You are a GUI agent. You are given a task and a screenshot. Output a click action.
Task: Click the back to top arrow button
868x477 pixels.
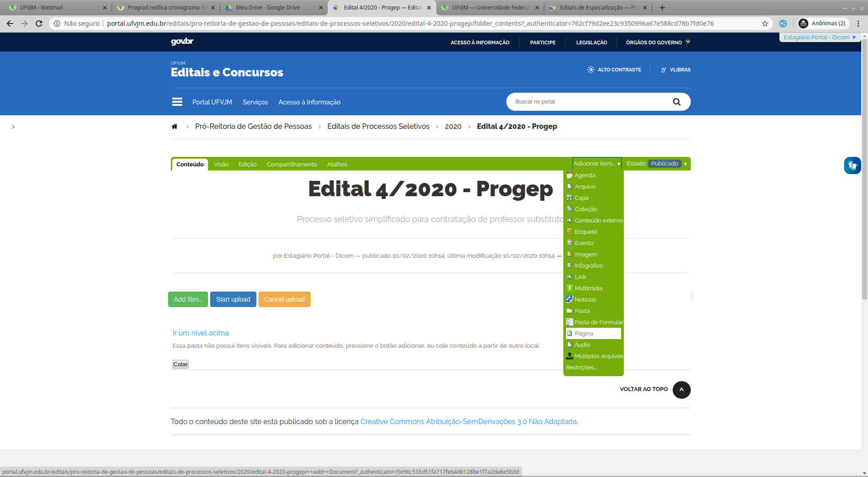[x=681, y=390]
